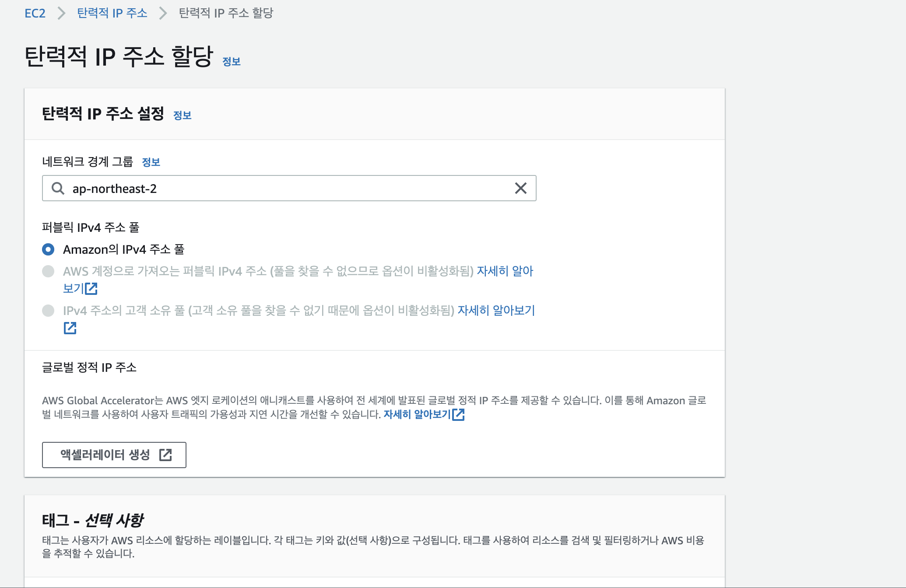Open 자세히 알아보기 link in Global Accelerator description

pyautogui.click(x=417, y=414)
